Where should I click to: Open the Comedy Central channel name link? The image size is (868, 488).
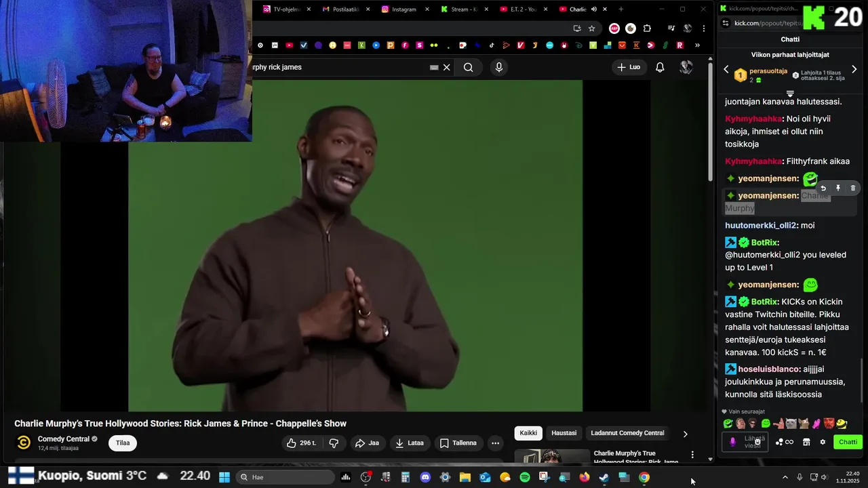pos(64,439)
